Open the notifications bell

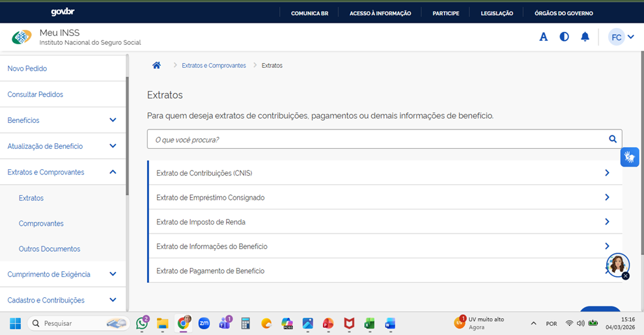click(x=585, y=37)
